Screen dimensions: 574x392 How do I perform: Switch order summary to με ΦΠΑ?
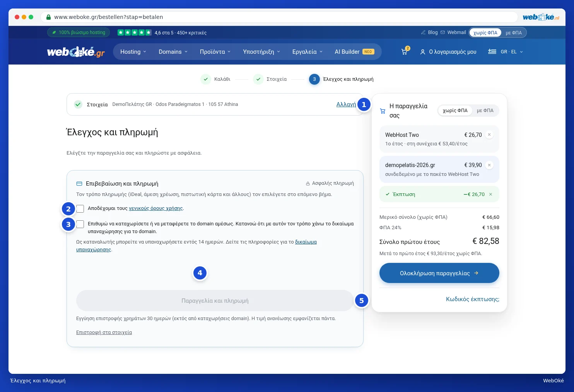[x=485, y=111]
